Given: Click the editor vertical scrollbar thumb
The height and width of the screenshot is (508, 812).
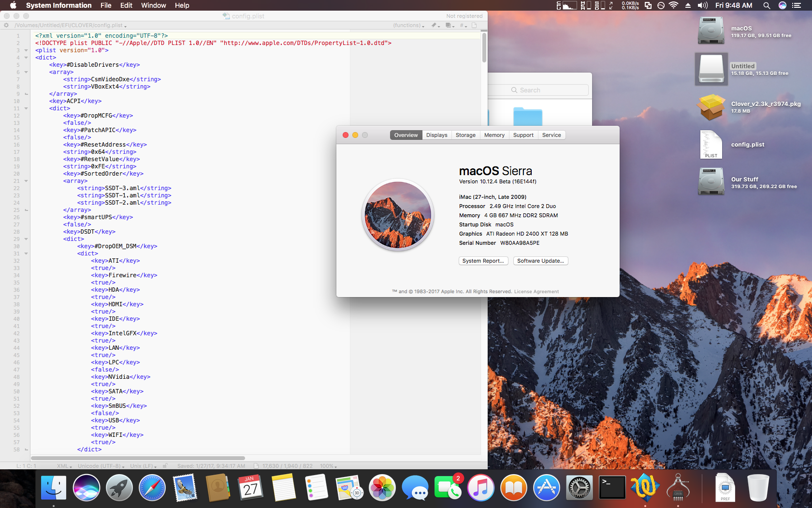Looking at the screenshot, I should [484, 47].
